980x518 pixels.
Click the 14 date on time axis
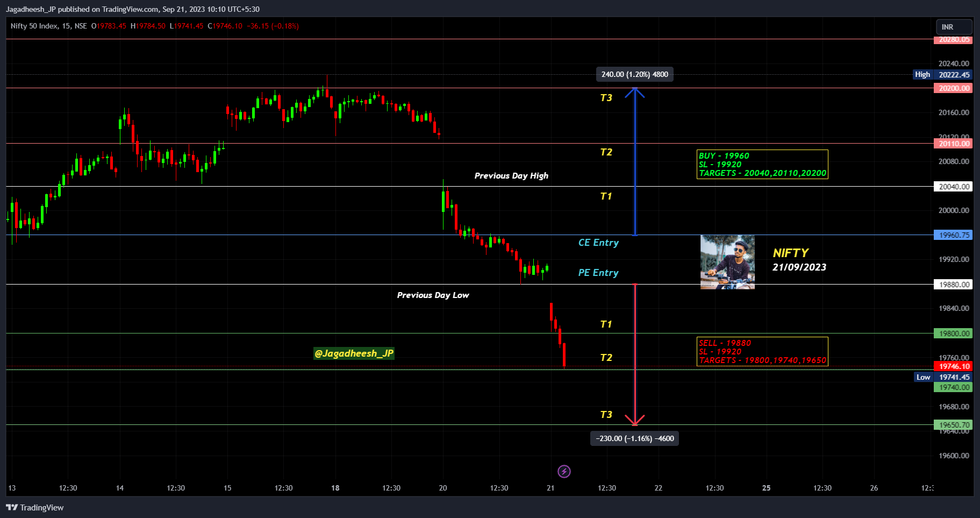coord(120,488)
